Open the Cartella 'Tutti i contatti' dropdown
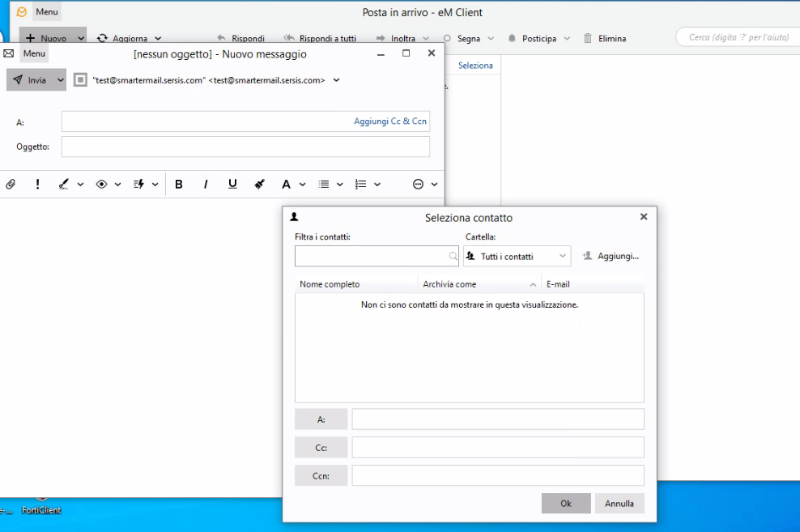Screen dimensions: 800x532 pyautogui.click(x=517, y=257)
